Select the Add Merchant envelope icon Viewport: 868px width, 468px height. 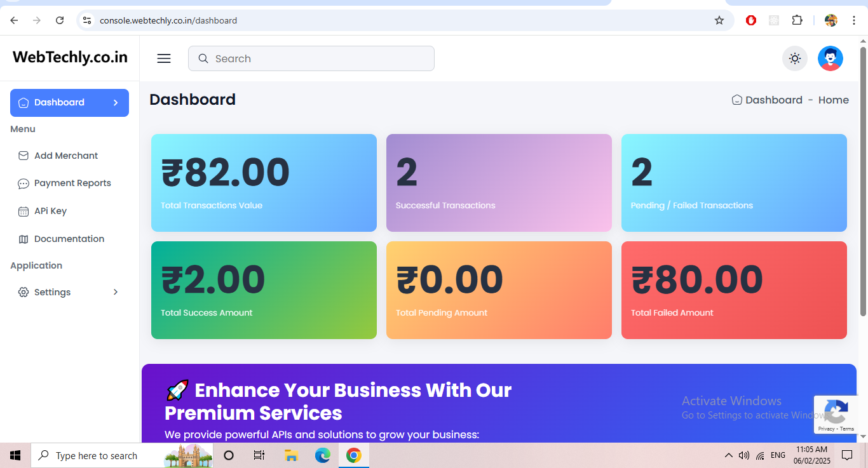coord(23,156)
